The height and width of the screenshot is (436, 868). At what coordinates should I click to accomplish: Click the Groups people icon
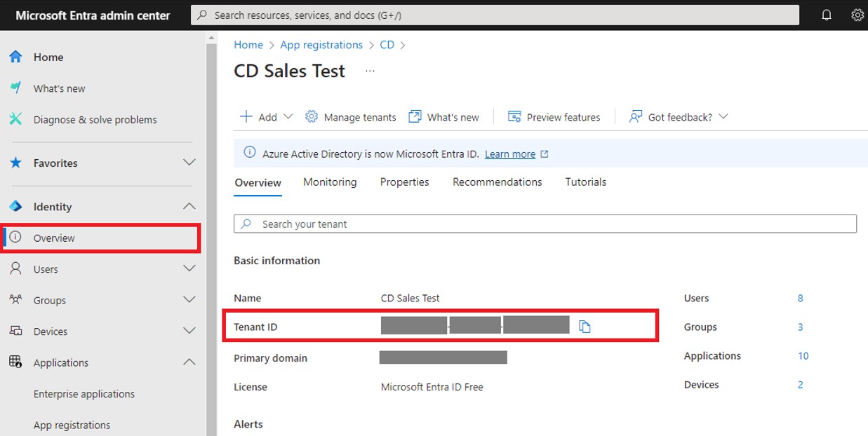coord(15,299)
